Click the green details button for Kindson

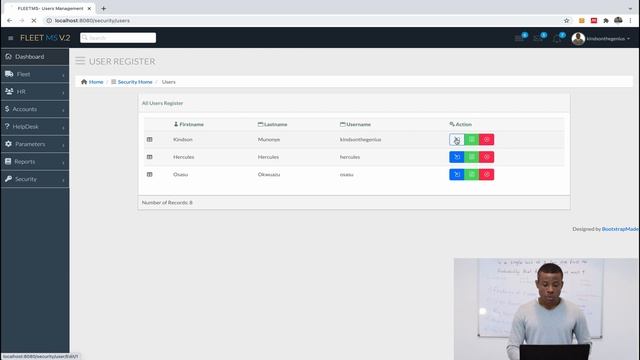click(x=471, y=140)
